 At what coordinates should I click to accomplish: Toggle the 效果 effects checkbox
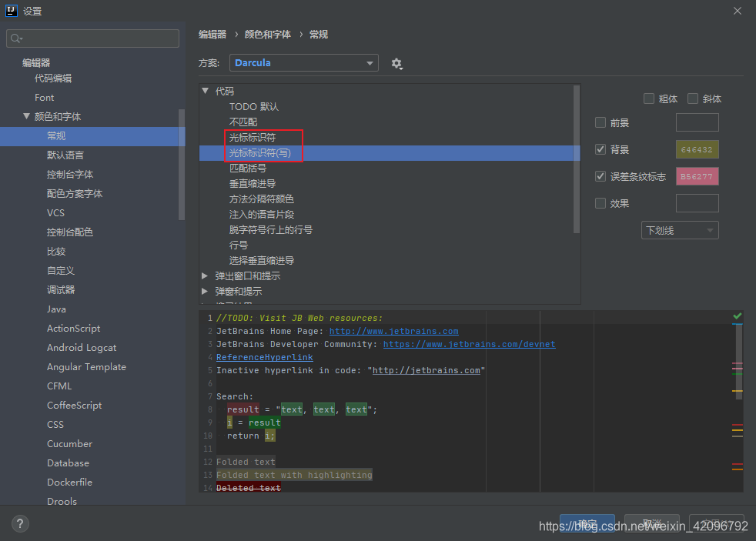pos(600,203)
